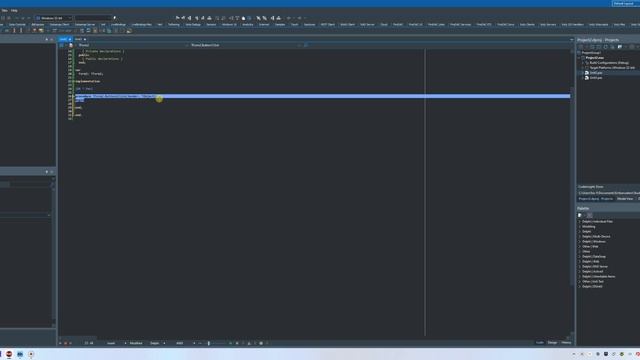Viewport: 640px width, 360px height.
Task: Expand the Modeling palette category
Action: point(580,227)
